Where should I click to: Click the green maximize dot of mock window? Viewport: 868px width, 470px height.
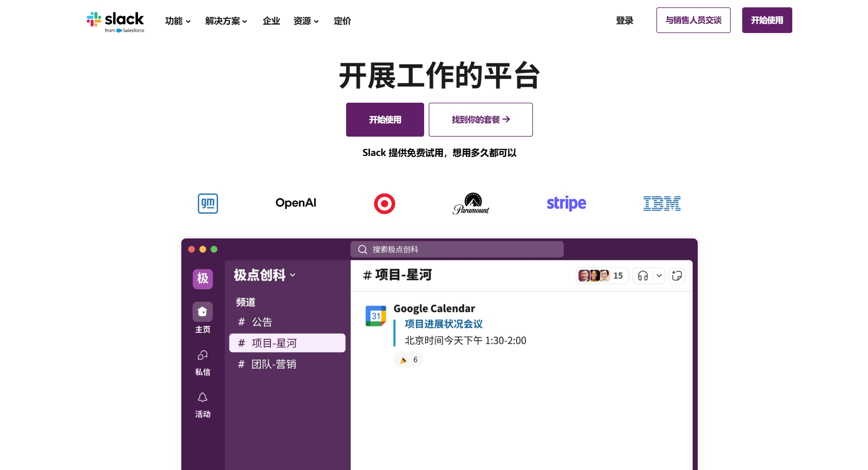pos(214,249)
